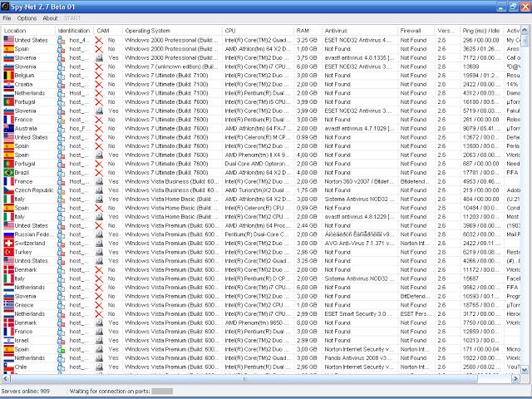Viewport: 532px width, 399px height.
Task: Click the 'Panda Antivirus 2008' cell
Action: coord(359,357)
